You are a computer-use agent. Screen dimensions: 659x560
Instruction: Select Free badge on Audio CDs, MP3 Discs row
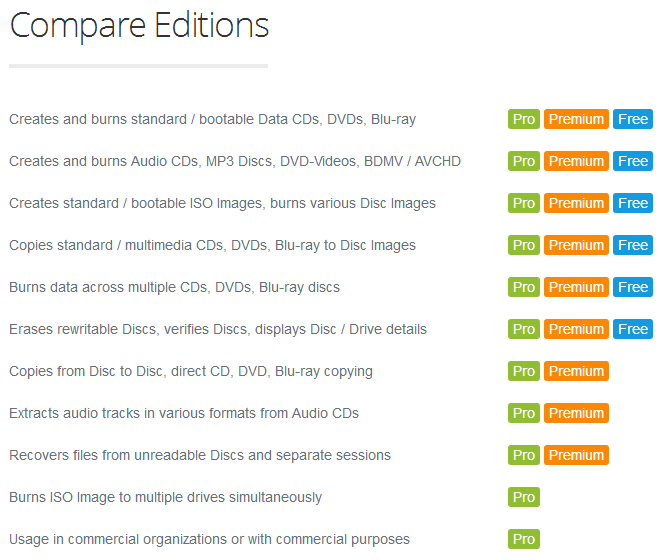click(633, 161)
